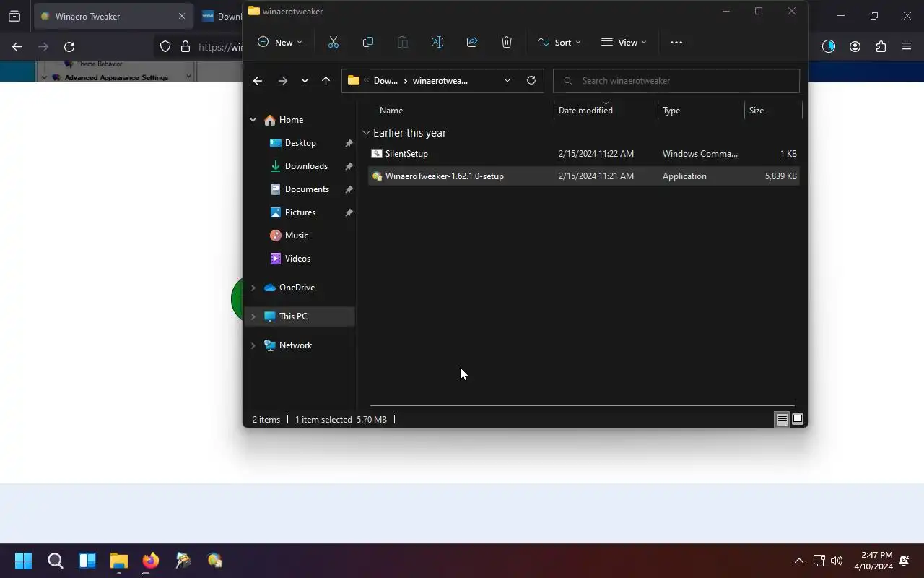Reload the page in Firefox
The image size is (924, 578).
[x=69, y=47]
